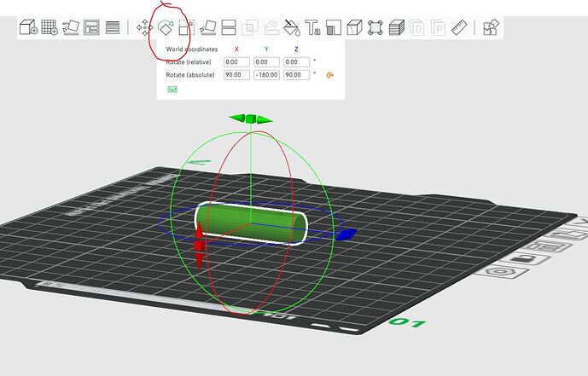Click the orange reset rotation icon
588x376 pixels.
pyautogui.click(x=329, y=75)
